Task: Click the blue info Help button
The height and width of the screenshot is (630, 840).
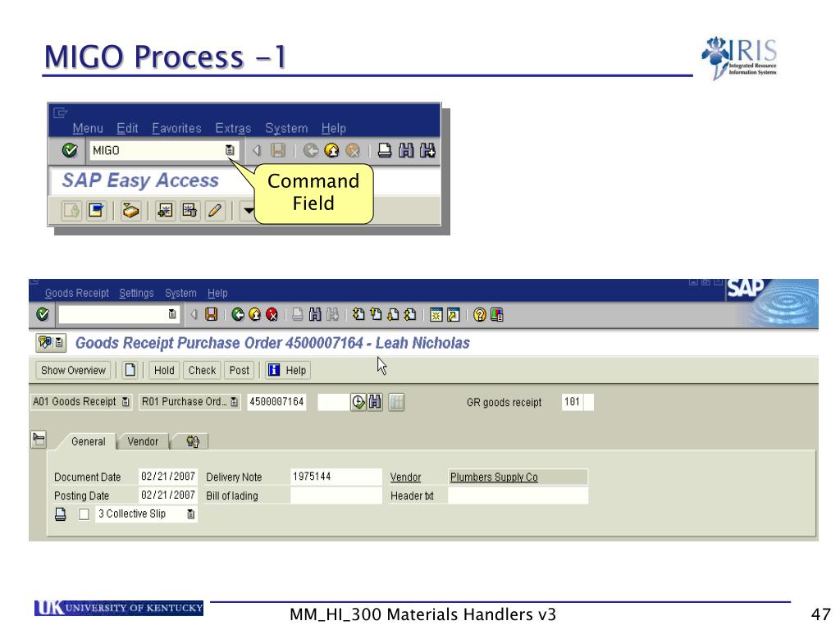Action: [288, 370]
